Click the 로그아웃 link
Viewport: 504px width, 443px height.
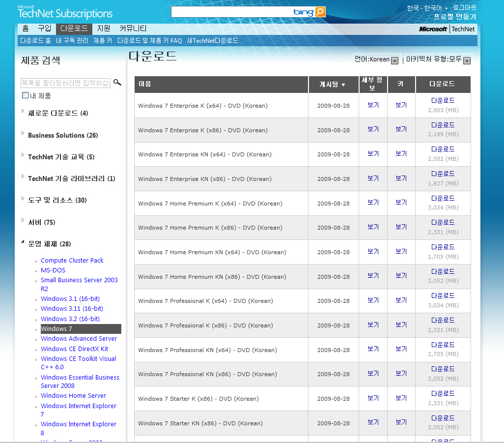pyautogui.click(x=465, y=8)
